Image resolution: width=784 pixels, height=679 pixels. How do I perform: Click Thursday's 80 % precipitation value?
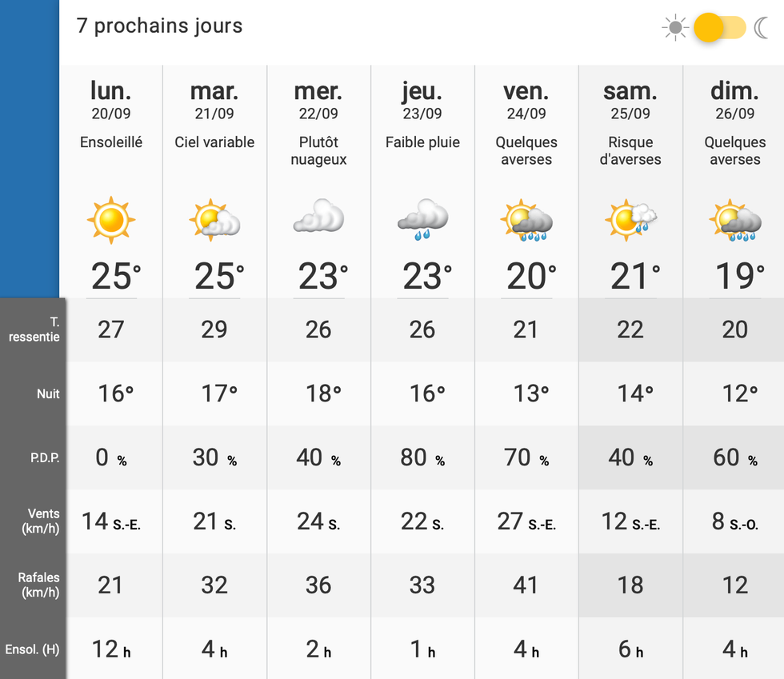[x=422, y=457]
